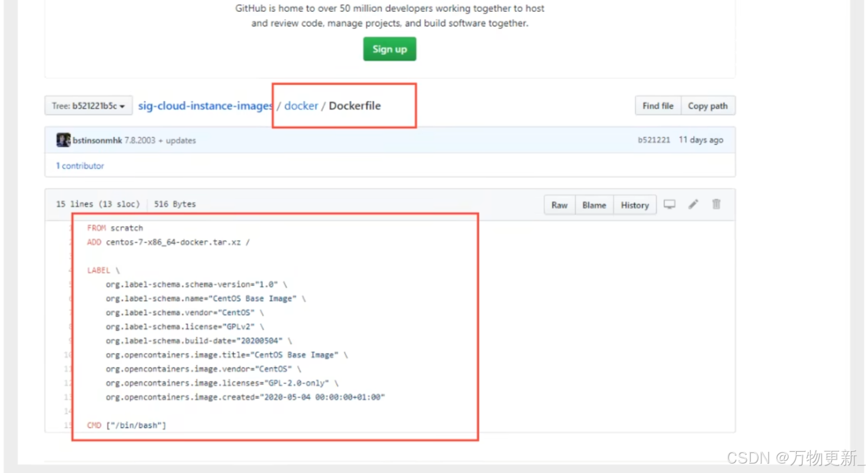Click the org.label-schema.name line

[x=206, y=298]
